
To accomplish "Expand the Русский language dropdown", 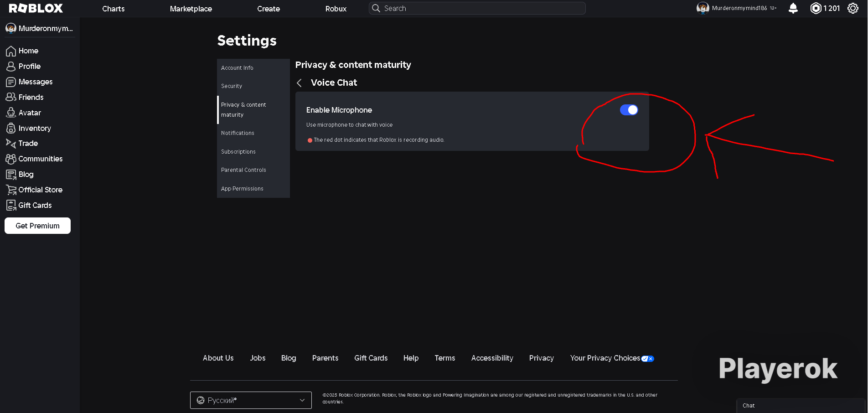I will pyautogui.click(x=251, y=400).
